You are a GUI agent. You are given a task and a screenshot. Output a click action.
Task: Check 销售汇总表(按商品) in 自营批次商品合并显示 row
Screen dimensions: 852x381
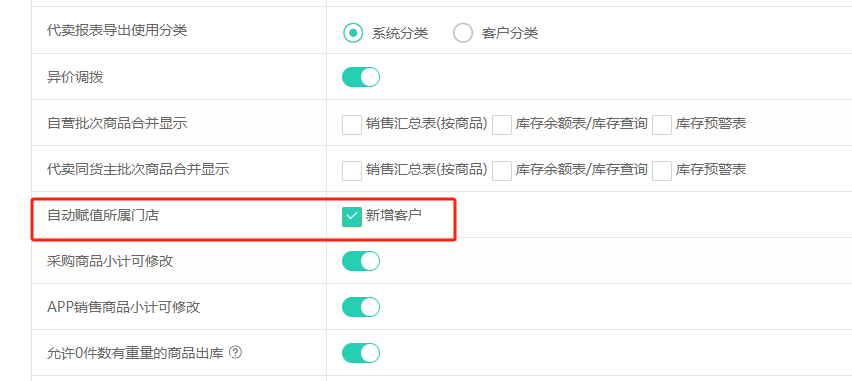[x=352, y=124]
